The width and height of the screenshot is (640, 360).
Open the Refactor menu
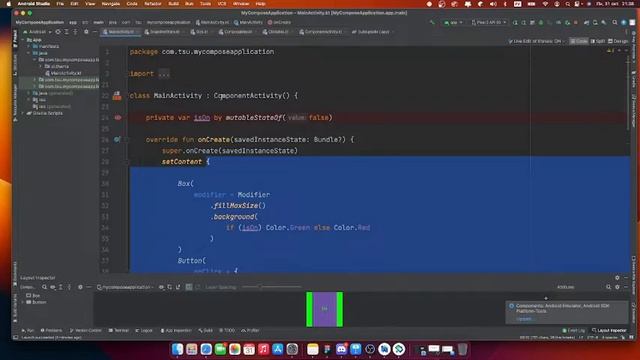(x=153, y=4)
